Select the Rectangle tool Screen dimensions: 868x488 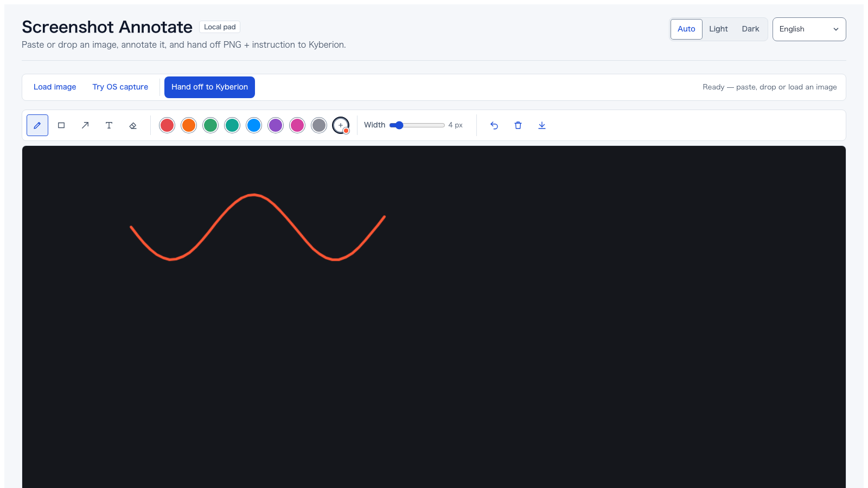[x=61, y=125]
